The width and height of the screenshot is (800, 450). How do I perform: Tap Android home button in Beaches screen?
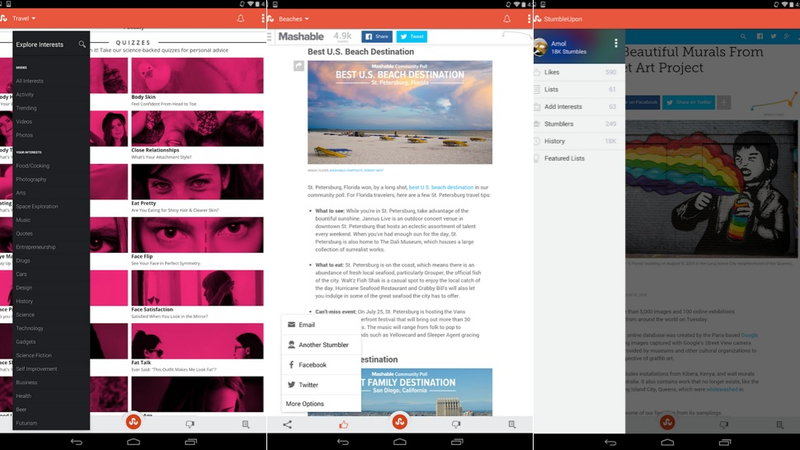coord(399,442)
